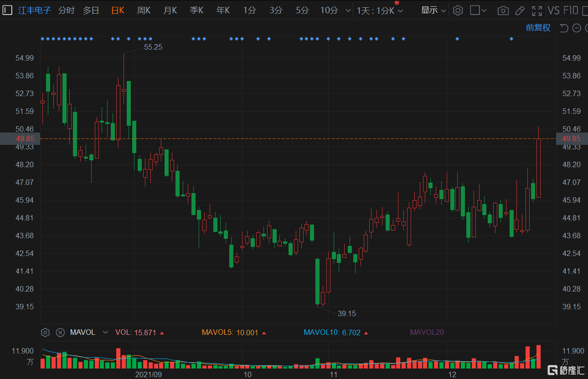Select the 年K yearly chart tab
This screenshot has width=588, height=379.
pos(223,10)
